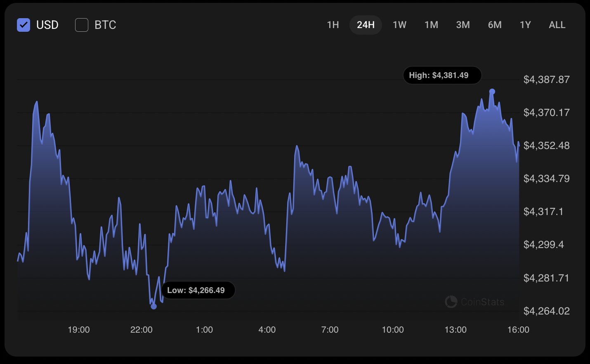590x364 pixels.
Task: Click the 13:00 time axis label
Action: (455, 330)
